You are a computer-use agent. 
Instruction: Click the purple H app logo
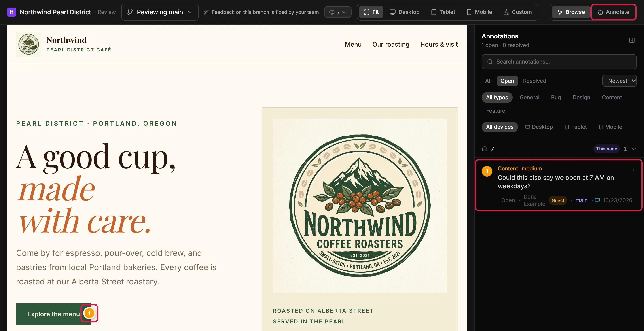tap(11, 12)
